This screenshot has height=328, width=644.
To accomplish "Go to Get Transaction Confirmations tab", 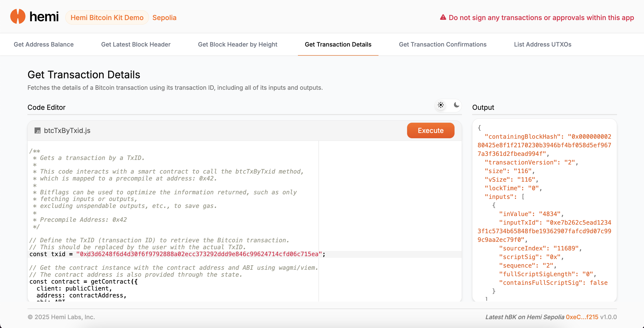I will point(443,44).
